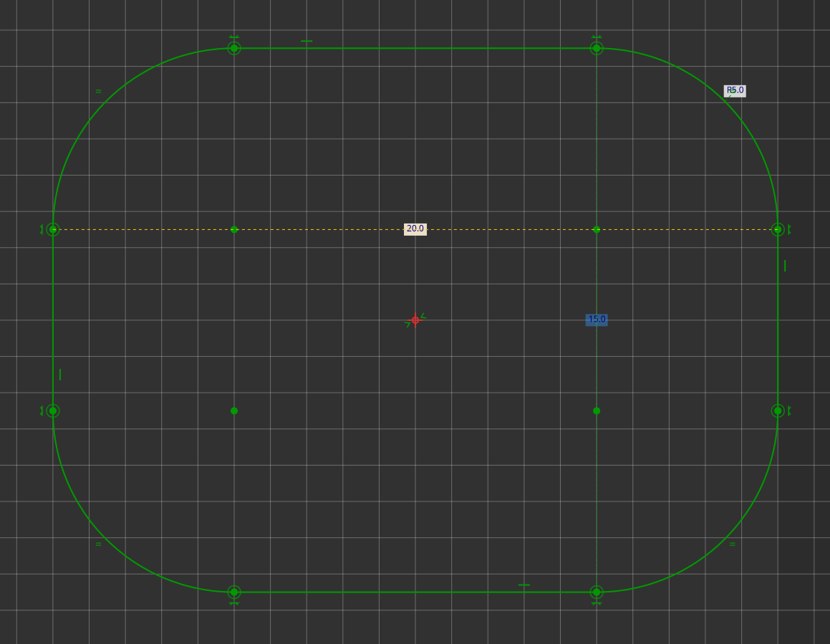Select the top horizontal line segment
Screen dimensions: 830x644
[415, 48]
